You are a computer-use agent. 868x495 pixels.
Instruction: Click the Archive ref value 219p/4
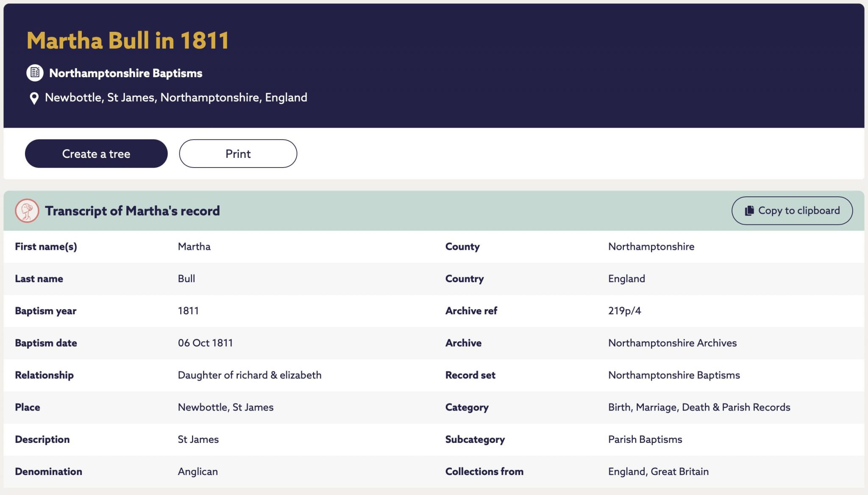pyautogui.click(x=624, y=311)
